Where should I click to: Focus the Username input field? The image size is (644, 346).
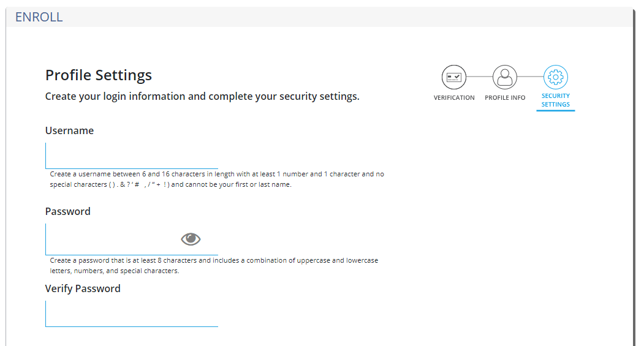(131, 156)
